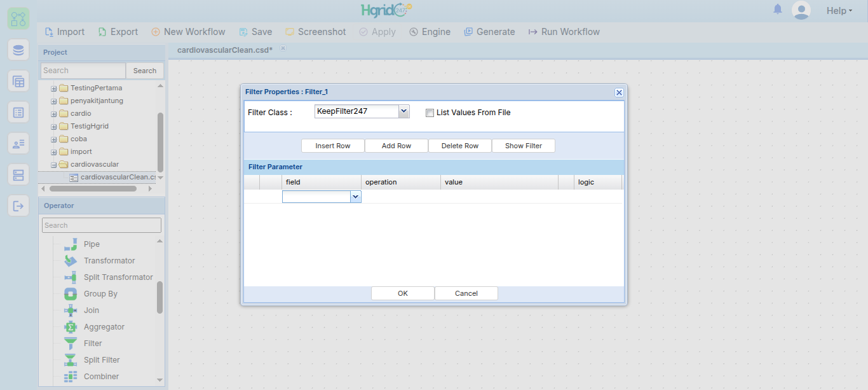Select the Split Filter operator icon
Viewport: 868px width, 390px height.
click(71, 360)
